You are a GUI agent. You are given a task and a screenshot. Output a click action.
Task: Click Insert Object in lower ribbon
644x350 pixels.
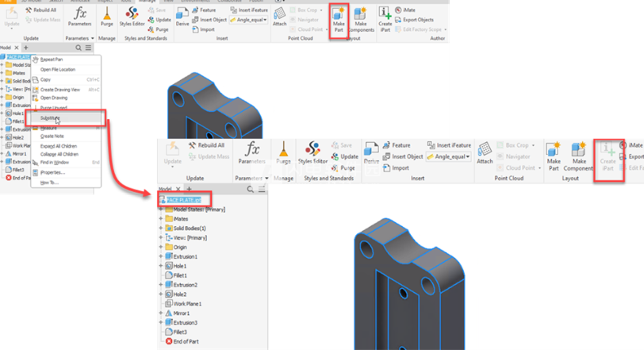click(403, 156)
